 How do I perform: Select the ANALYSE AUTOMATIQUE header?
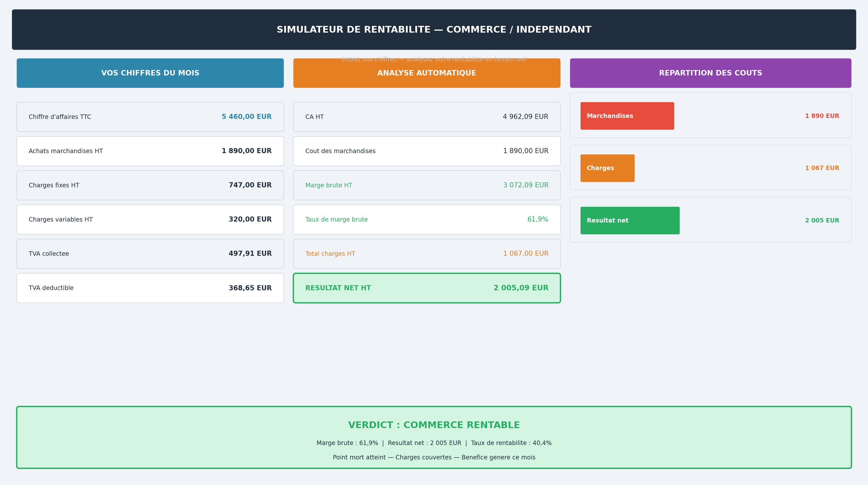pos(426,73)
